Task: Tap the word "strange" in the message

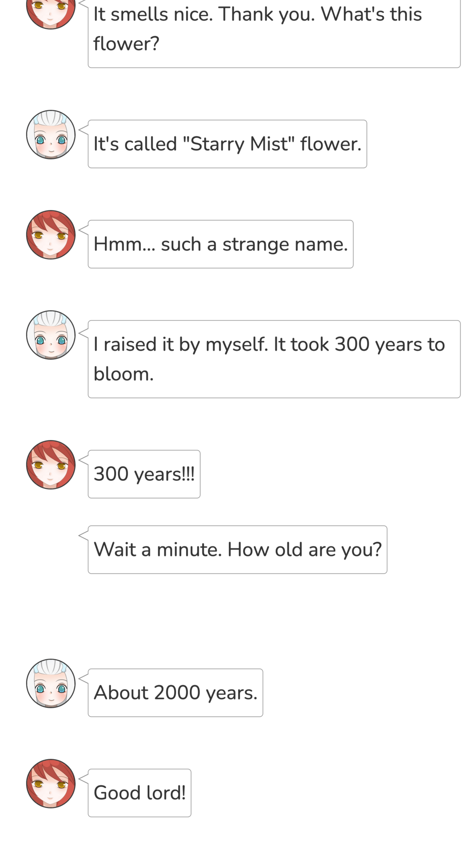Action: tap(256, 244)
